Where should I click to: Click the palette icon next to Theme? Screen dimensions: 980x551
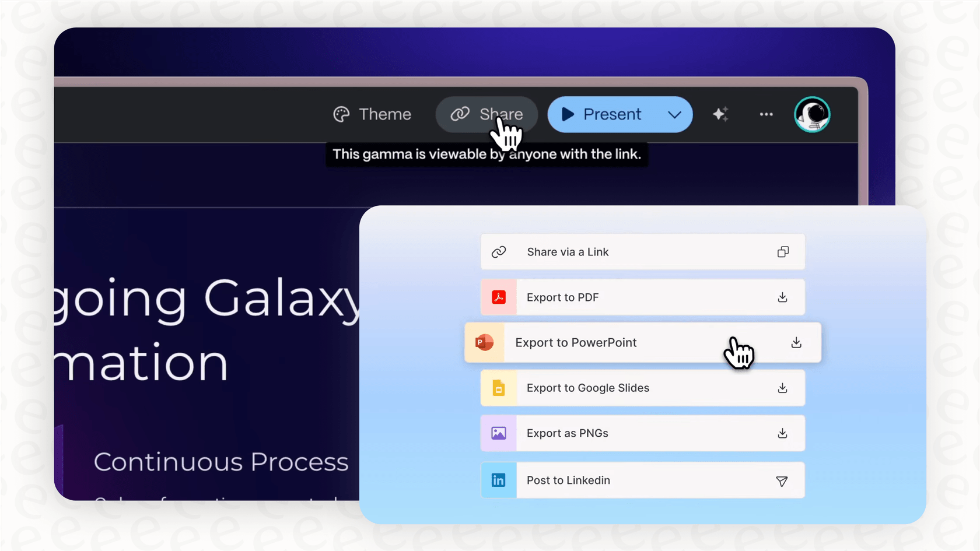[x=342, y=114]
